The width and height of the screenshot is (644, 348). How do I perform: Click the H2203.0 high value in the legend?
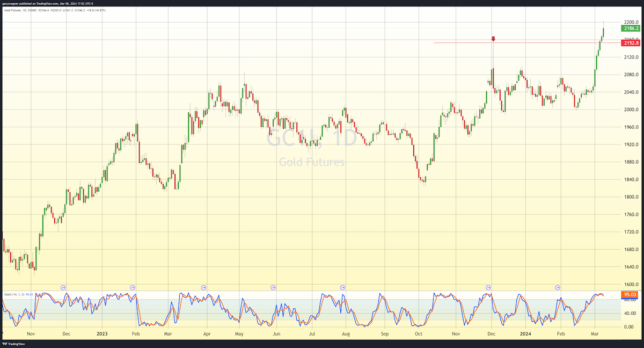point(56,10)
